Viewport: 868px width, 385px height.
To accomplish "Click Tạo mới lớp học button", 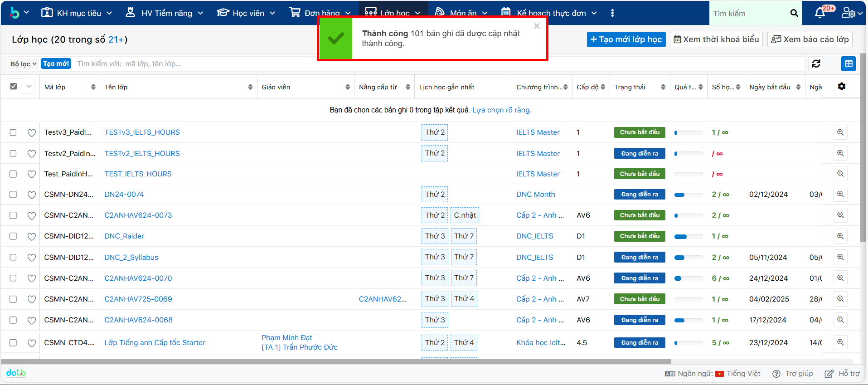I will click(x=626, y=39).
